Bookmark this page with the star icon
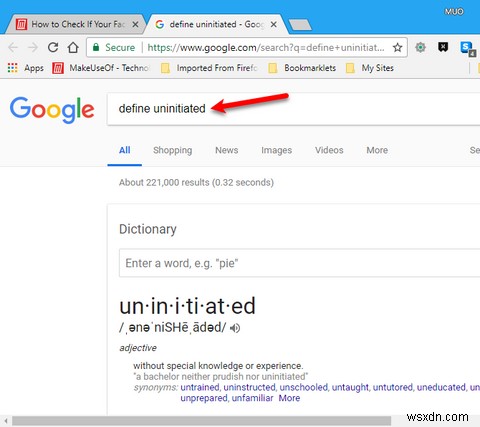 [397, 48]
